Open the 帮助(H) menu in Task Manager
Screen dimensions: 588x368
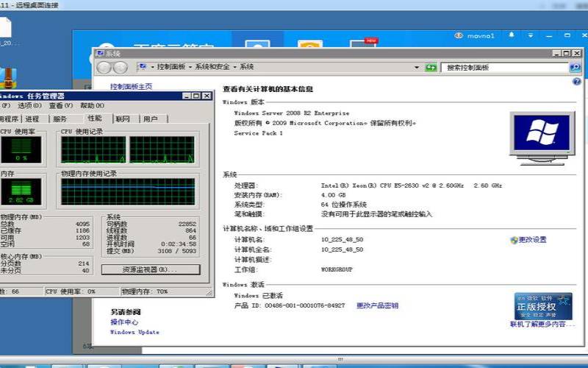tap(92, 105)
